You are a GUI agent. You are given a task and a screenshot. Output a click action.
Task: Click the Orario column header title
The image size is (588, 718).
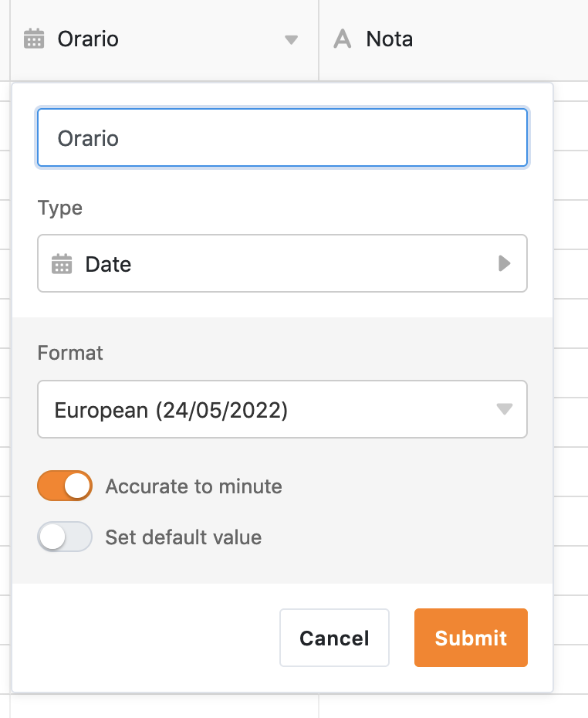pos(89,39)
